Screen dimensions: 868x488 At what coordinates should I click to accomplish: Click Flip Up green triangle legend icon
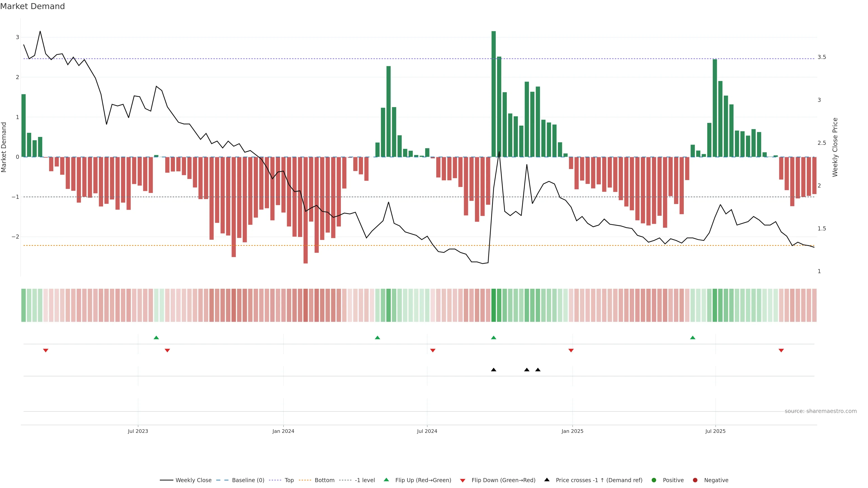coord(387,480)
